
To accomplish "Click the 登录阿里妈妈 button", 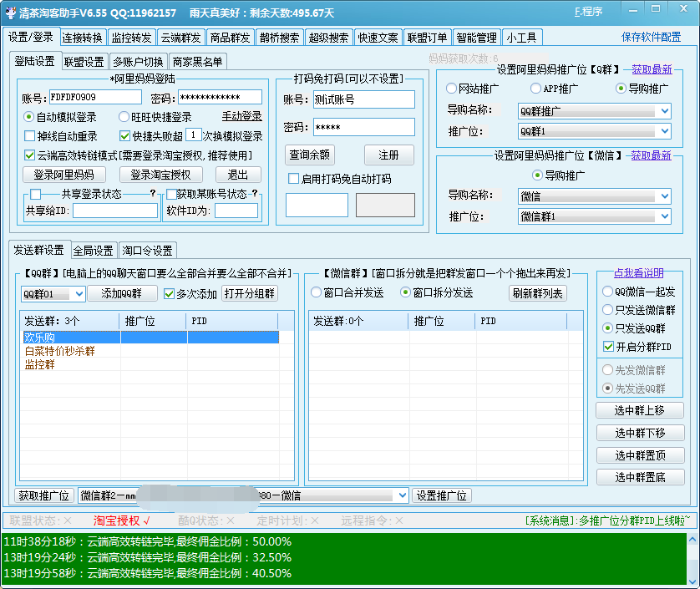I will tap(63, 175).
